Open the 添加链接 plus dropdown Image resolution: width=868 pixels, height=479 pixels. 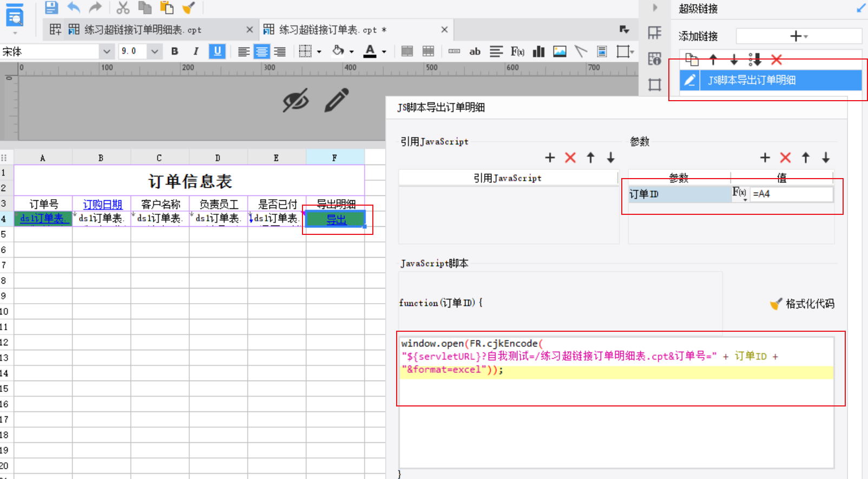pos(799,36)
